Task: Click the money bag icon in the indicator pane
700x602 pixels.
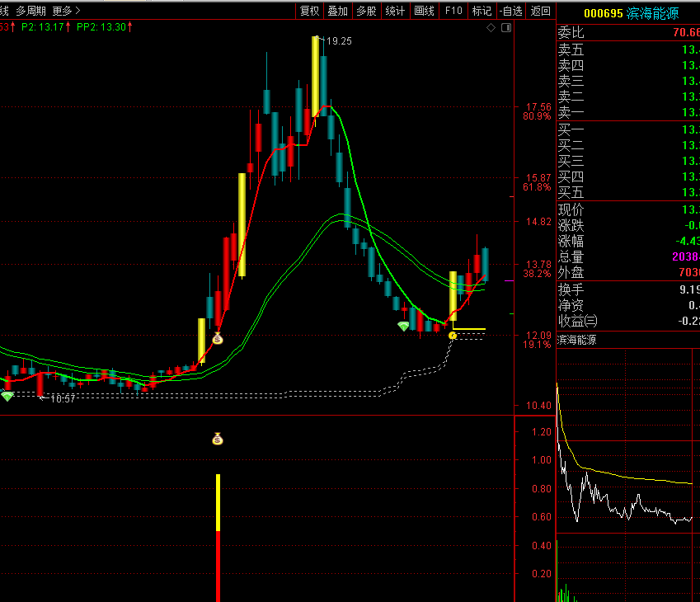Action: [218, 439]
